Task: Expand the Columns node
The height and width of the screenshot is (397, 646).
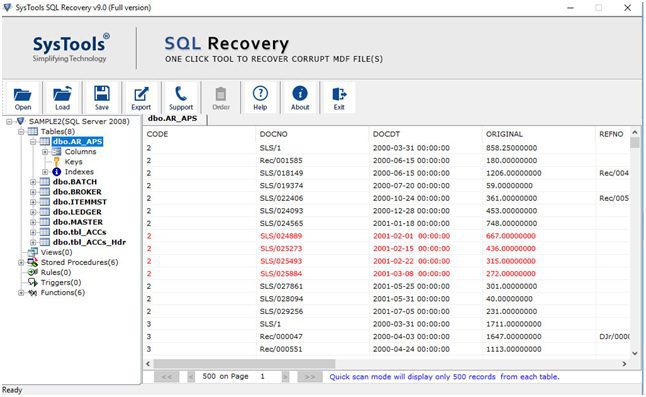Action: point(45,152)
